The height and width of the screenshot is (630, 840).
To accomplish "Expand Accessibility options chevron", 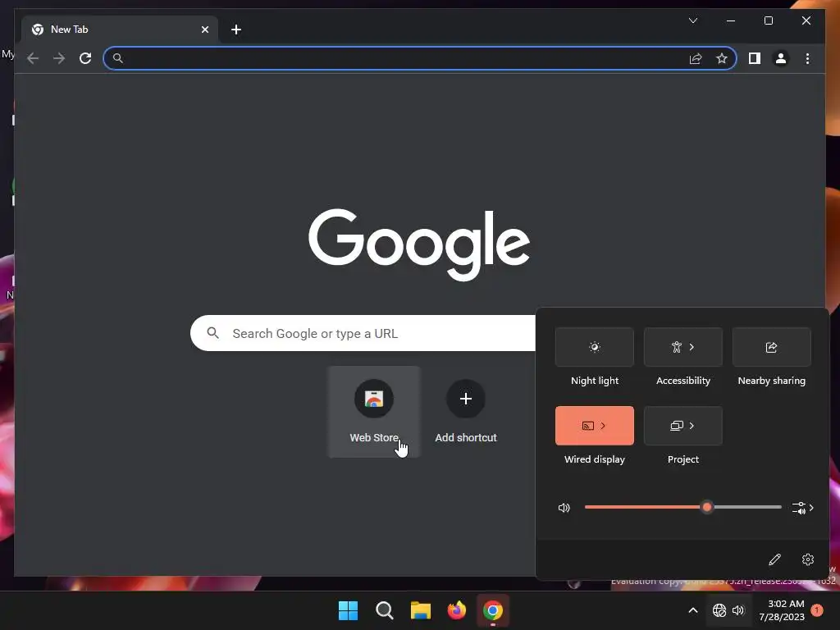I will [x=692, y=347].
